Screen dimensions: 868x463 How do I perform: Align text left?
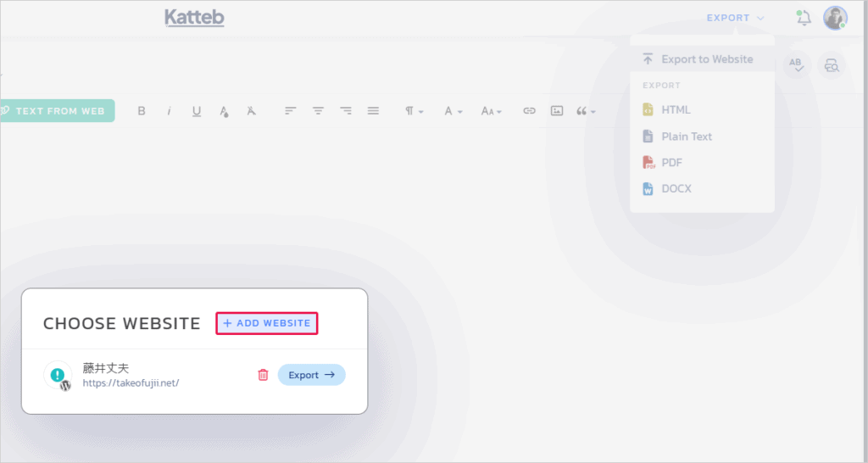290,111
